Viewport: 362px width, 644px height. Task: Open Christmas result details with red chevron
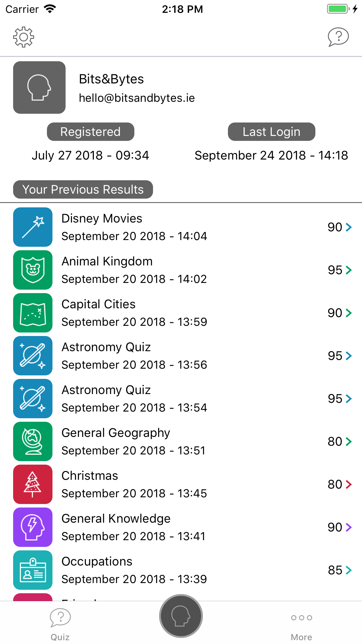(x=349, y=484)
